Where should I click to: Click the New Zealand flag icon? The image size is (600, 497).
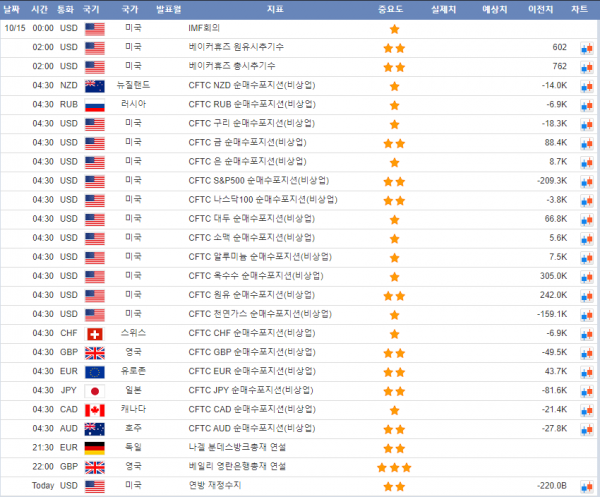coord(94,86)
